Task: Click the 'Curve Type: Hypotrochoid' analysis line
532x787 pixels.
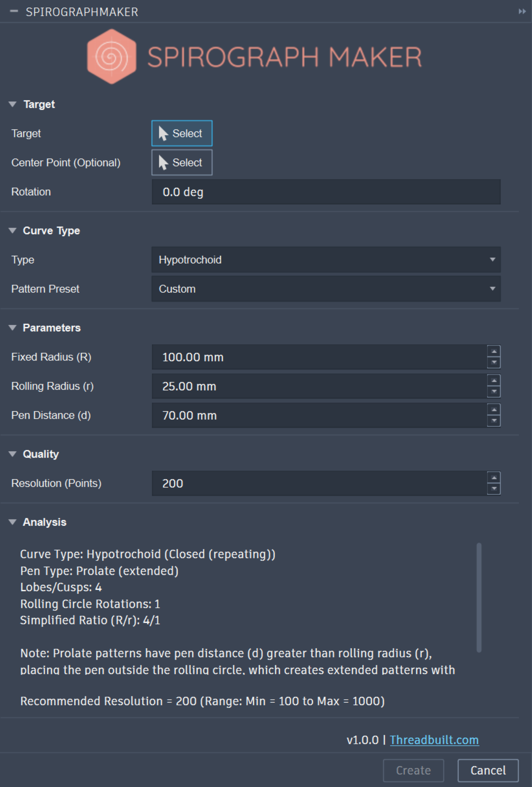Action: 147,554
